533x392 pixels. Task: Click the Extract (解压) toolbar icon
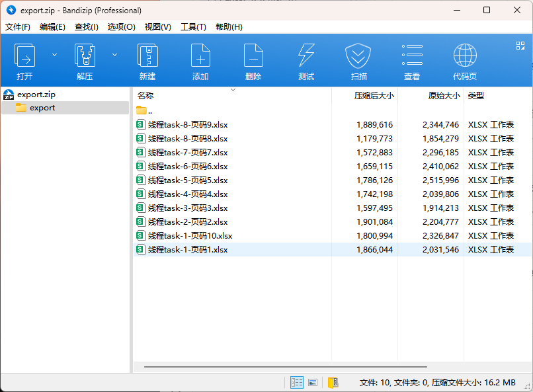85,56
